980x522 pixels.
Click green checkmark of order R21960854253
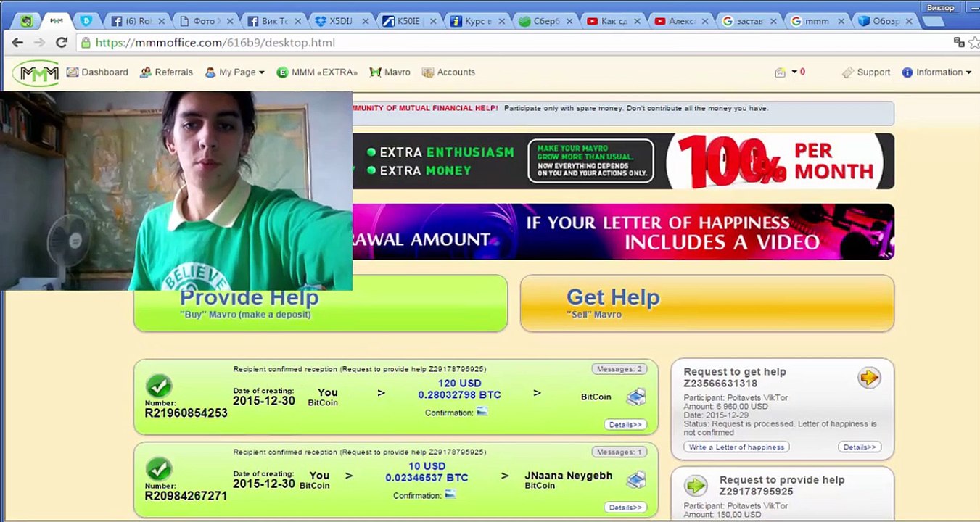point(159,386)
